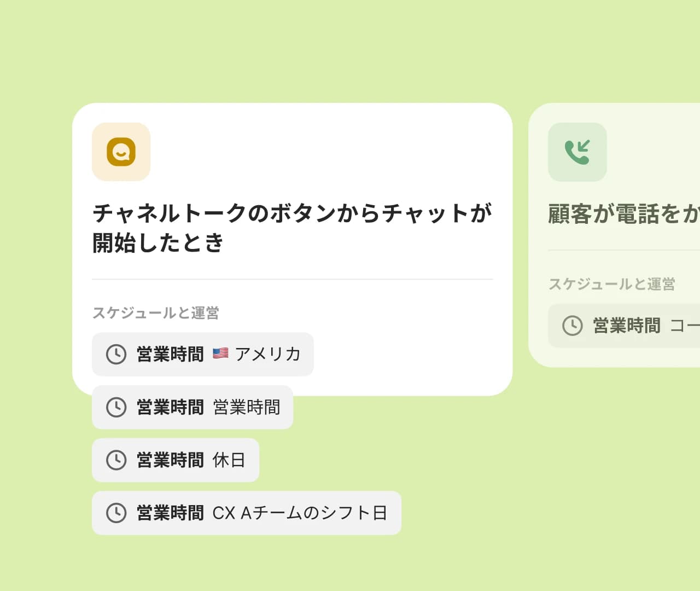The image size is (700, 591).
Task: Select the CX Aチームのシフト日 chip
Action: click(246, 513)
